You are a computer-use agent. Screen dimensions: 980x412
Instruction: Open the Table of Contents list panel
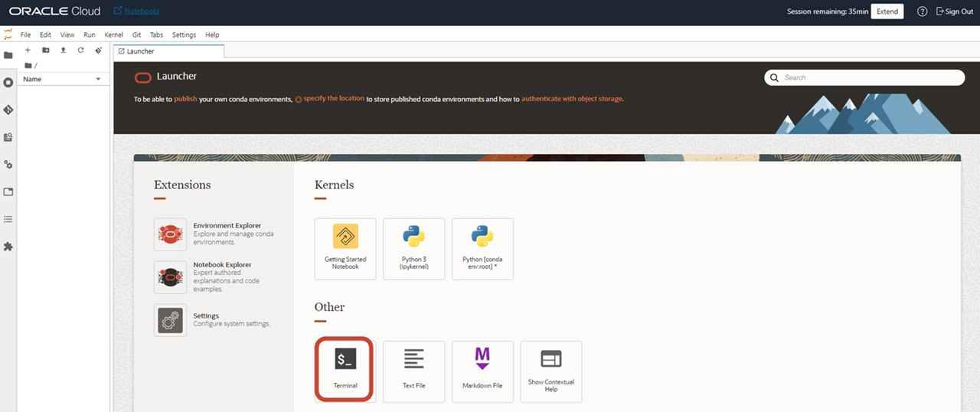click(8, 219)
